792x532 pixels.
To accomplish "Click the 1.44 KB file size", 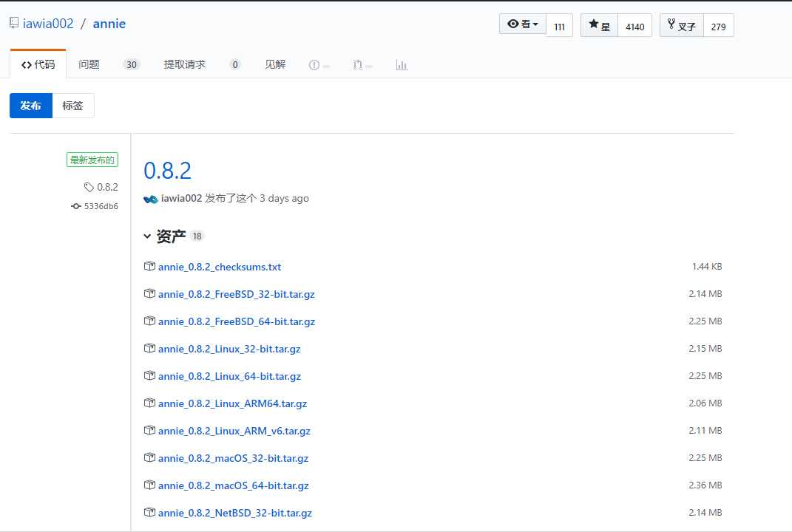I will point(707,267).
